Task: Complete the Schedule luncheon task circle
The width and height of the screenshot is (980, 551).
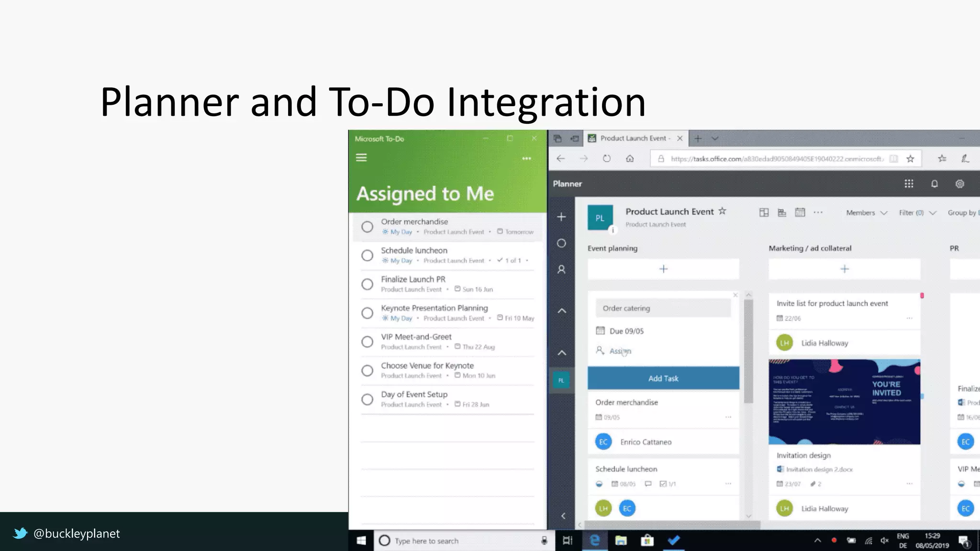Action: pyautogui.click(x=367, y=255)
